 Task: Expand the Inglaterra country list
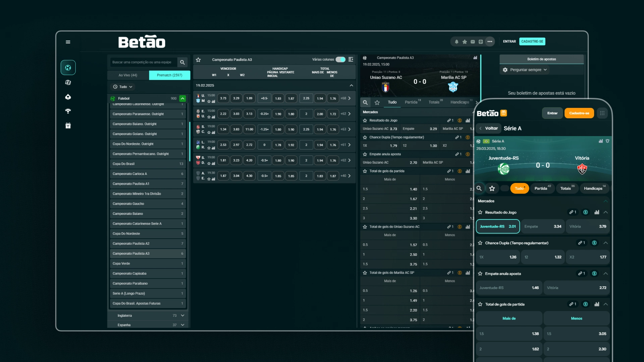coord(182,315)
